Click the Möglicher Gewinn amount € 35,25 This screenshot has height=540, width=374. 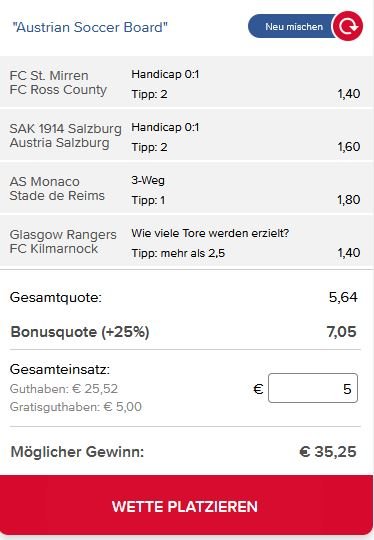pos(328,452)
